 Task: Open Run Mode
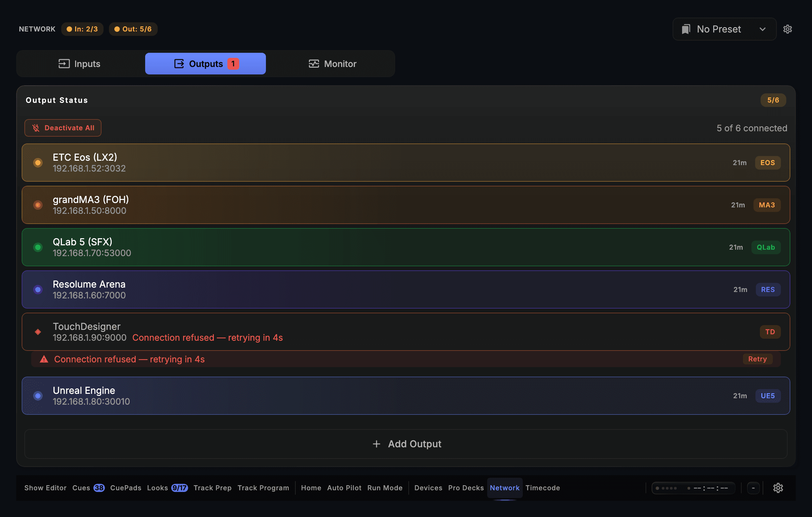coord(385,488)
